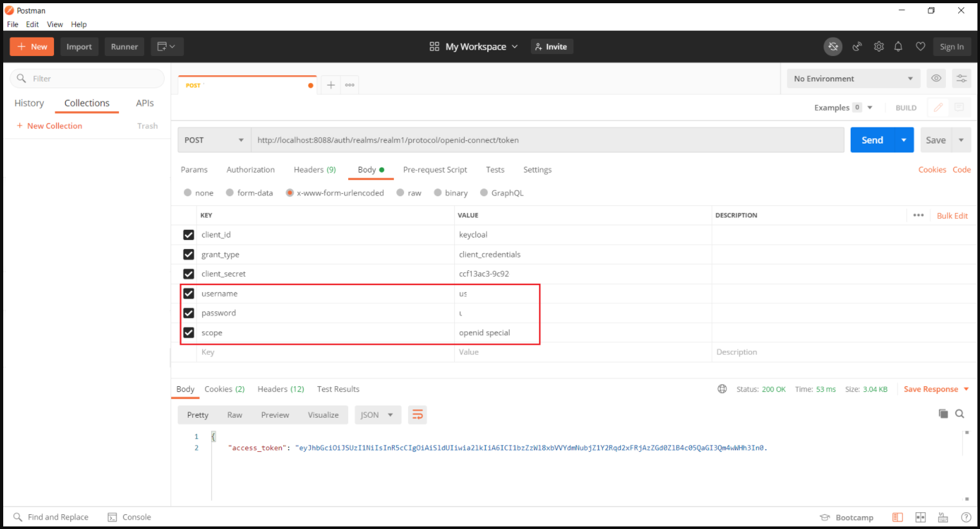
Task: Switch to the Authorization tab
Action: pos(250,170)
